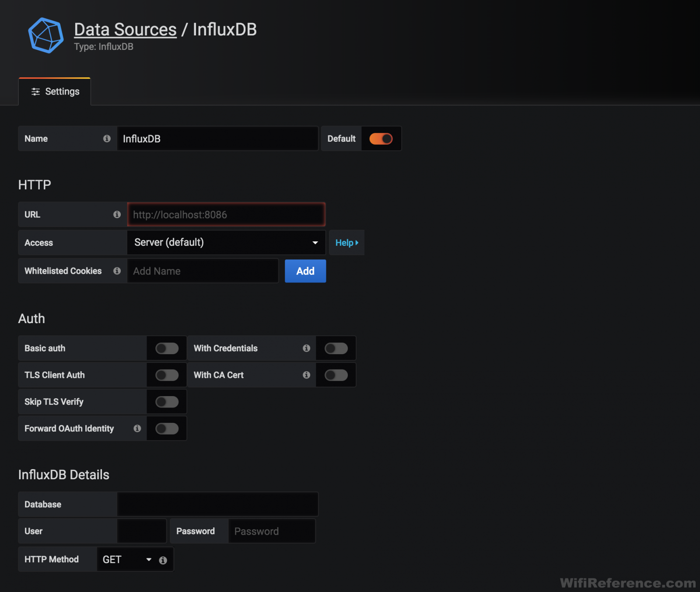The height and width of the screenshot is (592, 700).
Task: Open the Access Server (default) dropdown
Action: tap(226, 242)
